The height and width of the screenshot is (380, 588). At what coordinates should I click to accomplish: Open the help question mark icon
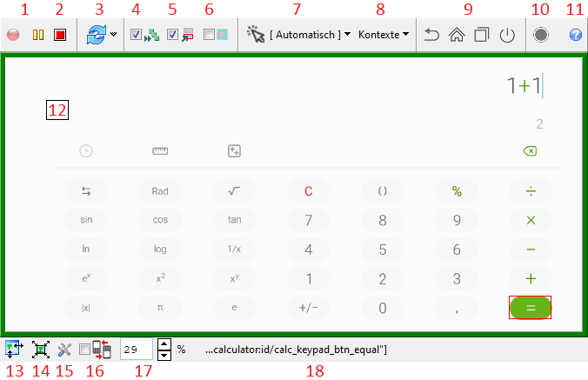coord(575,36)
